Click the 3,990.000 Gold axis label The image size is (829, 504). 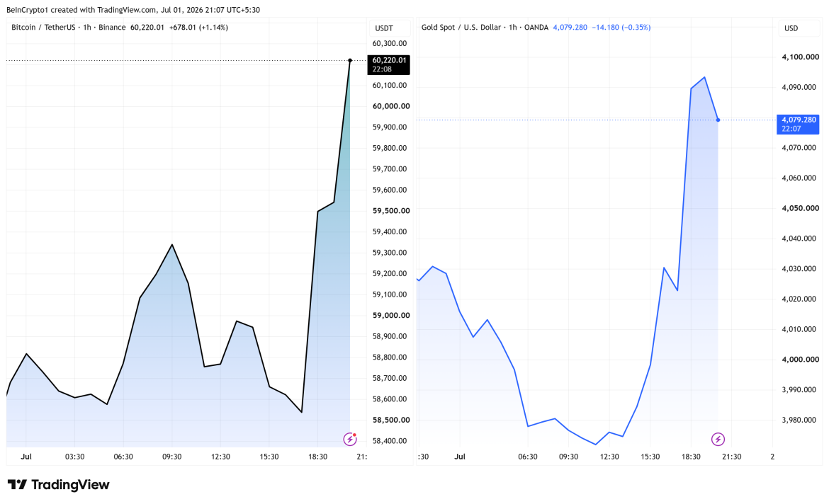pos(799,389)
